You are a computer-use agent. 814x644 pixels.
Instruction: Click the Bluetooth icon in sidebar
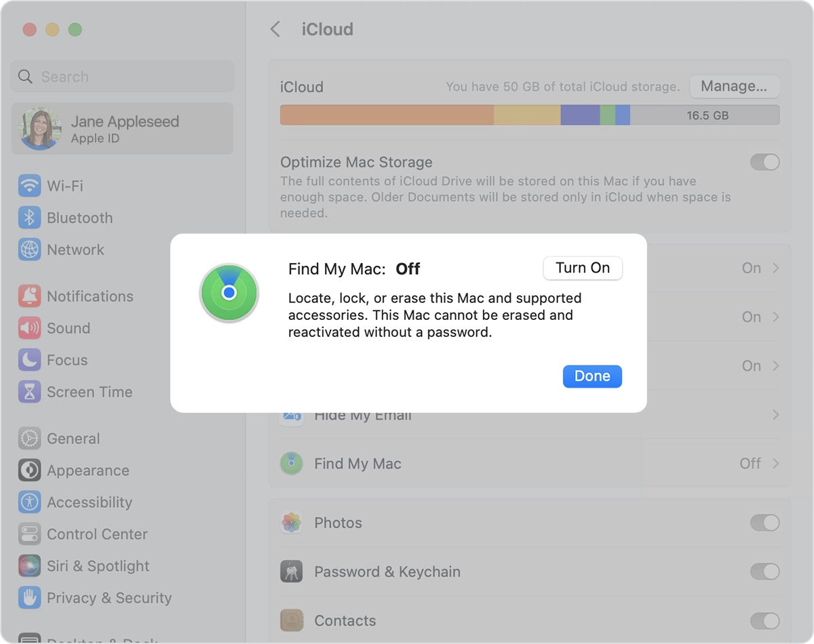tap(29, 218)
